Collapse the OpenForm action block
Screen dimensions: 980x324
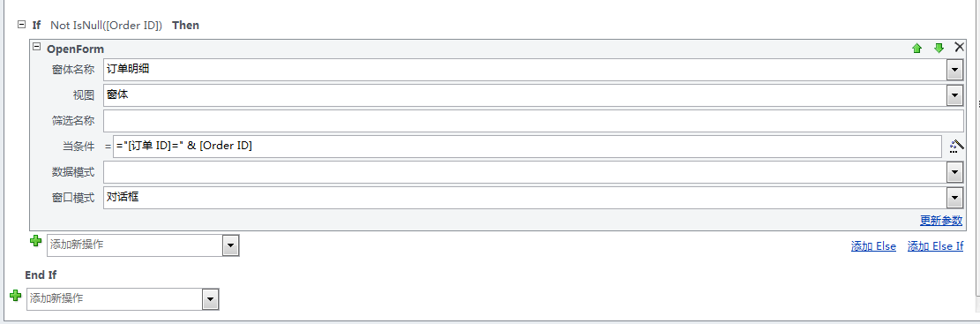click(x=36, y=47)
